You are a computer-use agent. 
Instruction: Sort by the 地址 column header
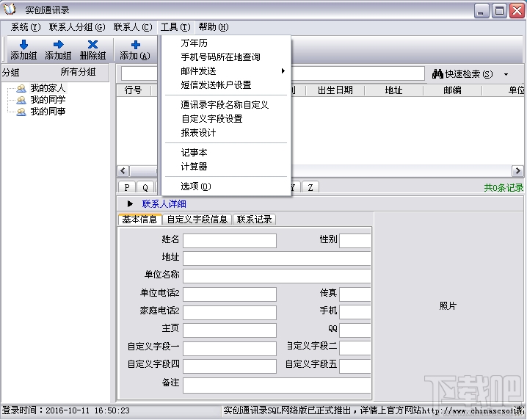(x=393, y=90)
